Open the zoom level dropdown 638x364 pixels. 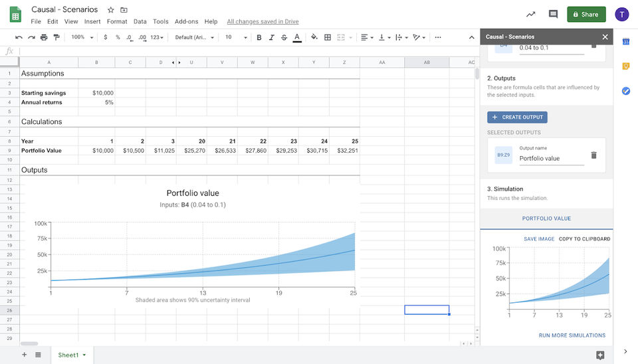pyautogui.click(x=82, y=37)
